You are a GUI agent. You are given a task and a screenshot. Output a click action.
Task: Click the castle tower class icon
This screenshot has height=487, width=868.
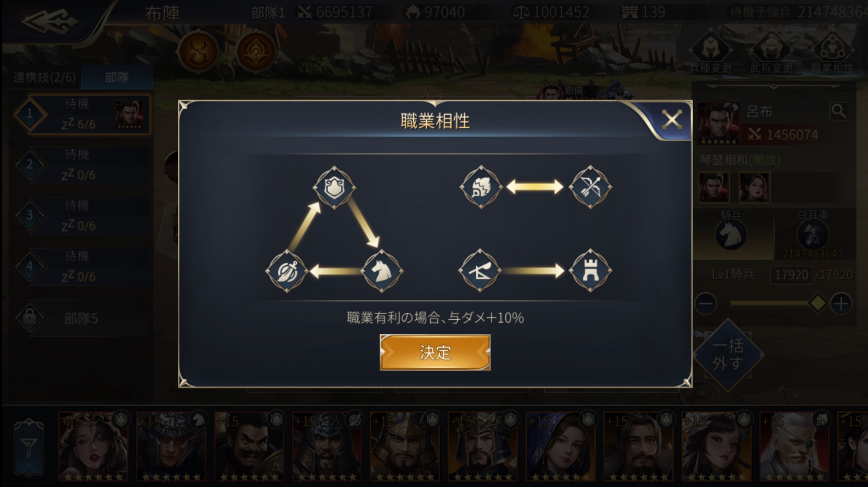pyautogui.click(x=590, y=270)
